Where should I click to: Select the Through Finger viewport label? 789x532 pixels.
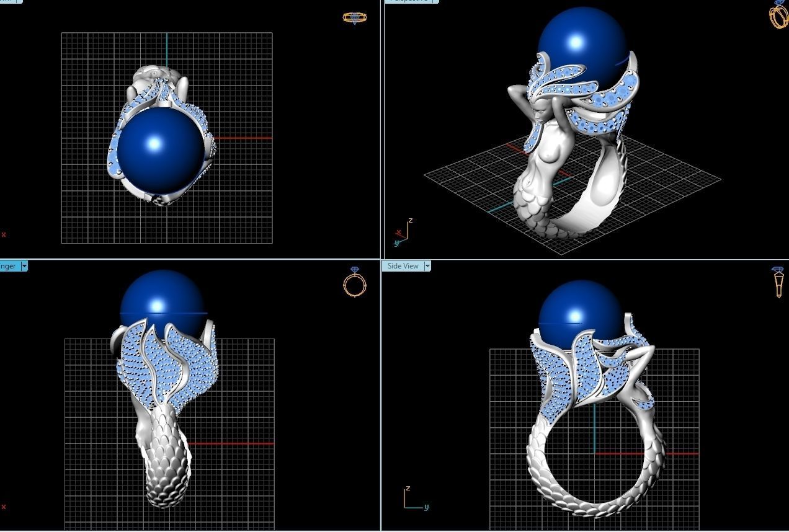[x=9, y=266]
